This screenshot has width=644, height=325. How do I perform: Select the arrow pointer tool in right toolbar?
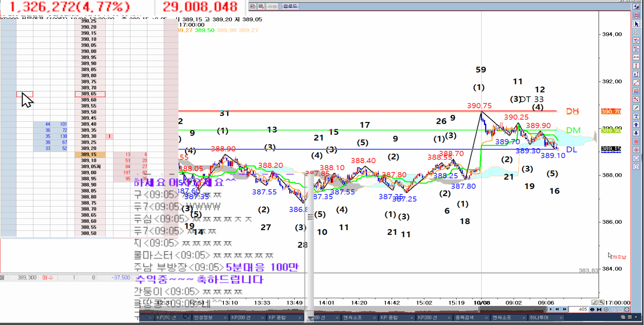tap(636, 24)
